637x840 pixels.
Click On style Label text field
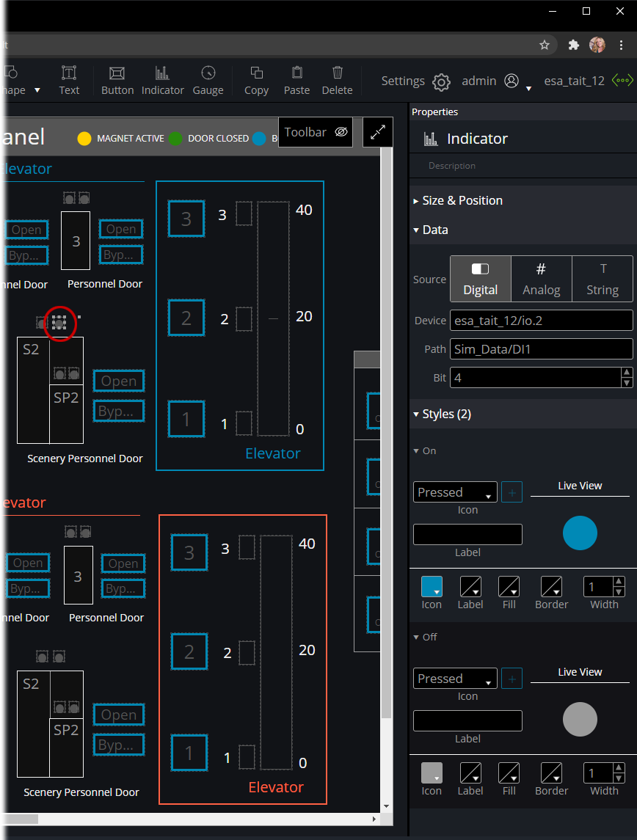[467, 534]
